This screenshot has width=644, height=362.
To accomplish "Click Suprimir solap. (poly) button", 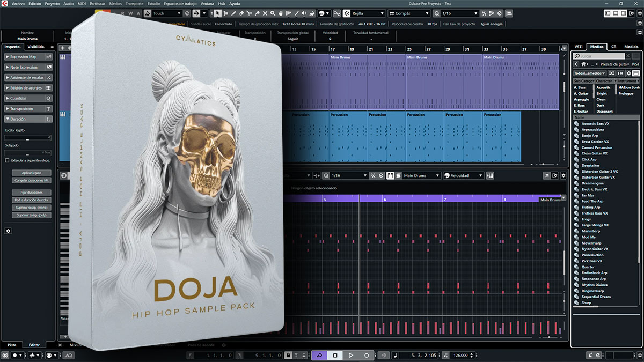I will point(32,215).
